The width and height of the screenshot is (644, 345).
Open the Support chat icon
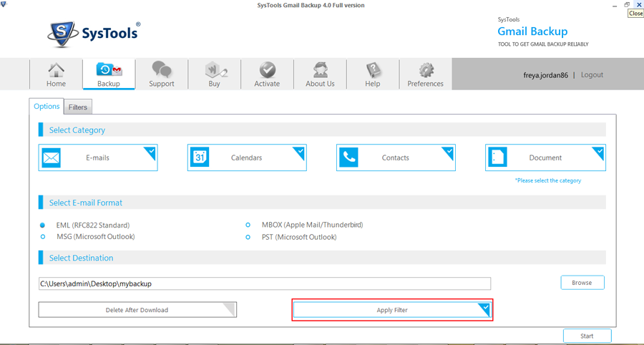162,74
